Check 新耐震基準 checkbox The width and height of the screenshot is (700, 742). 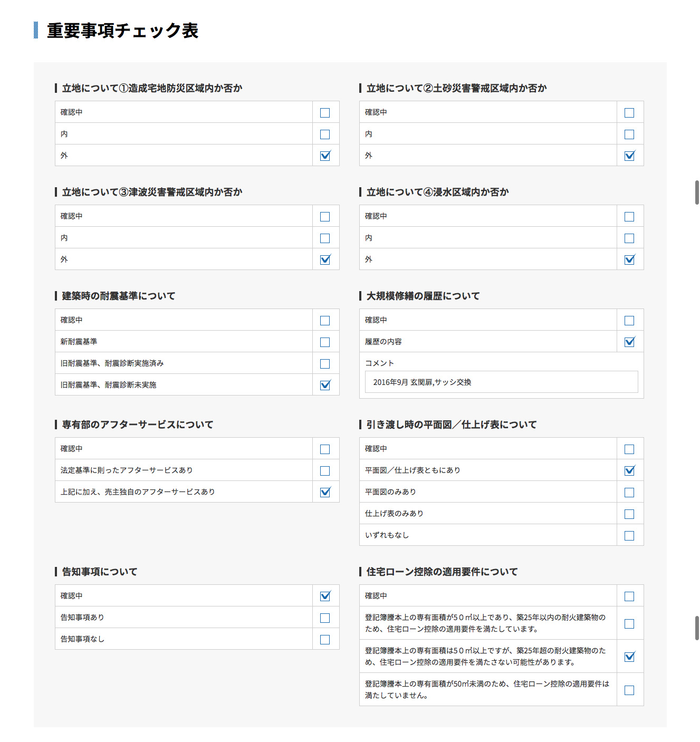[x=325, y=342]
